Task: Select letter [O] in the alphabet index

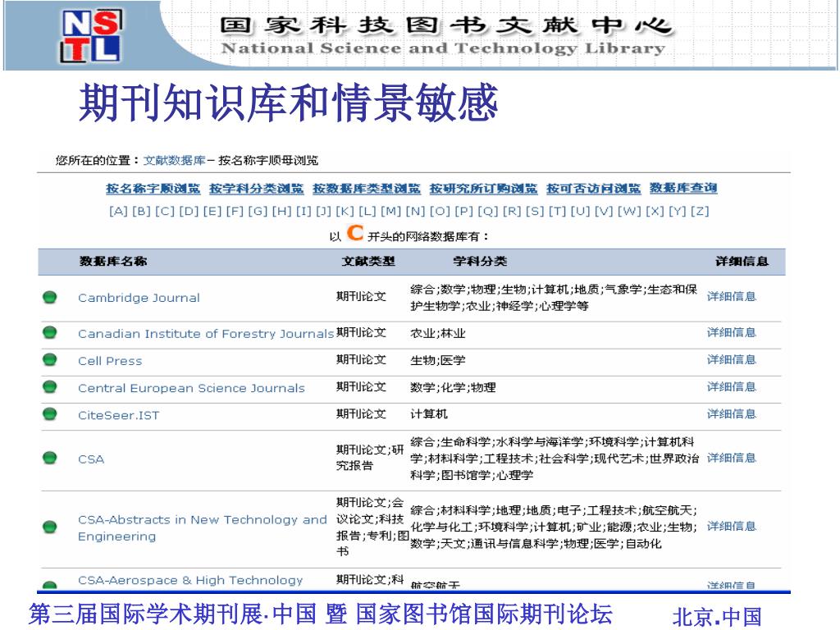Action: point(440,211)
